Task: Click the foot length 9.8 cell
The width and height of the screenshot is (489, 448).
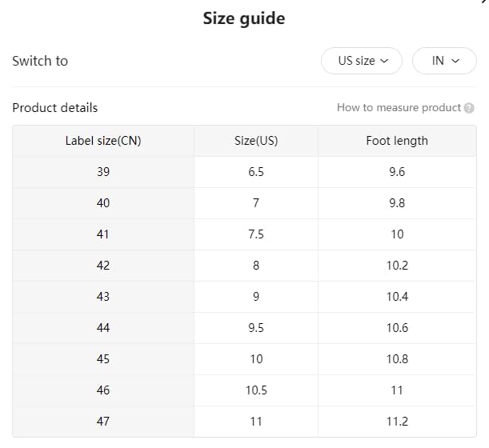Action: pos(397,203)
